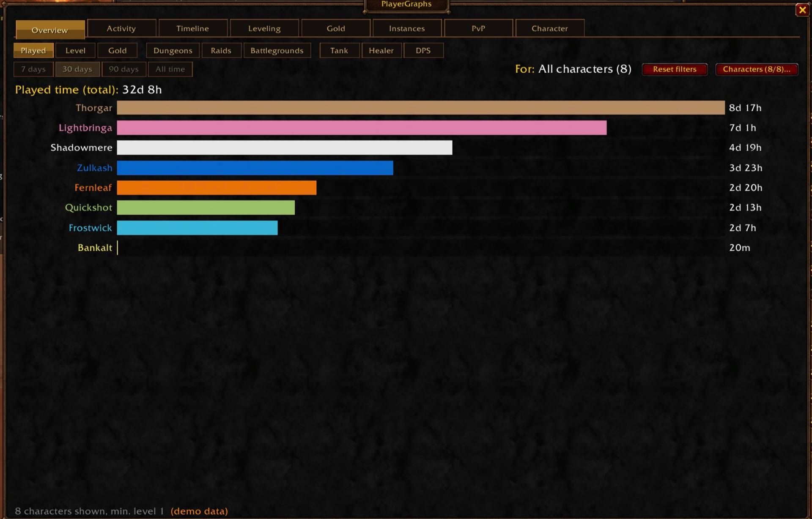The image size is (812, 519).
Task: Click Lightbringa's pink played-time bar
Action: point(362,128)
